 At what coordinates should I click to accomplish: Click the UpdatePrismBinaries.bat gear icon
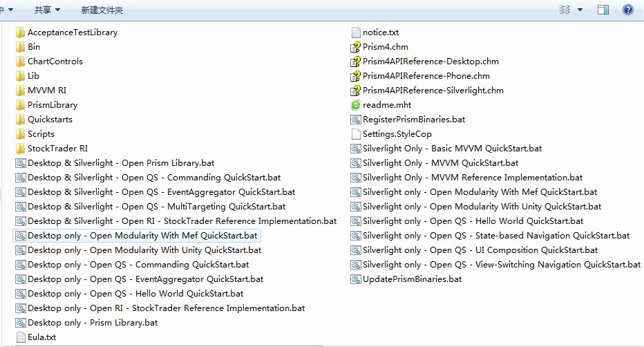[x=356, y=279]
